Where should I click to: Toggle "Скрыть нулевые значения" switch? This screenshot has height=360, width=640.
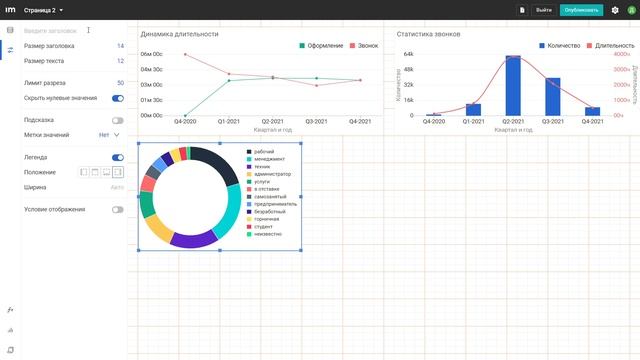pos(118,98)
